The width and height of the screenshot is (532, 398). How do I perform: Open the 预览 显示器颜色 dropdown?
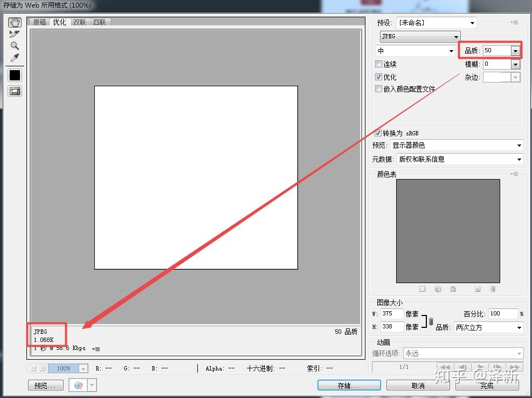click(x=457, y=146)
